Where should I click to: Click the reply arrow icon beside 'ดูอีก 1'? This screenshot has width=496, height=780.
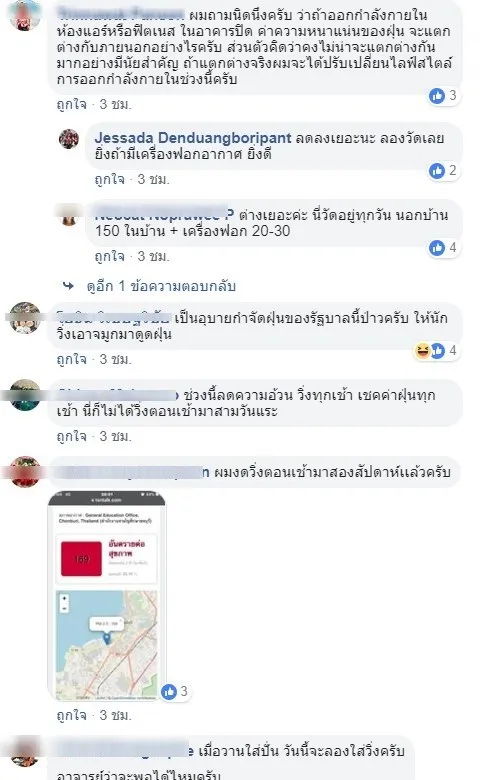point(68,286)
